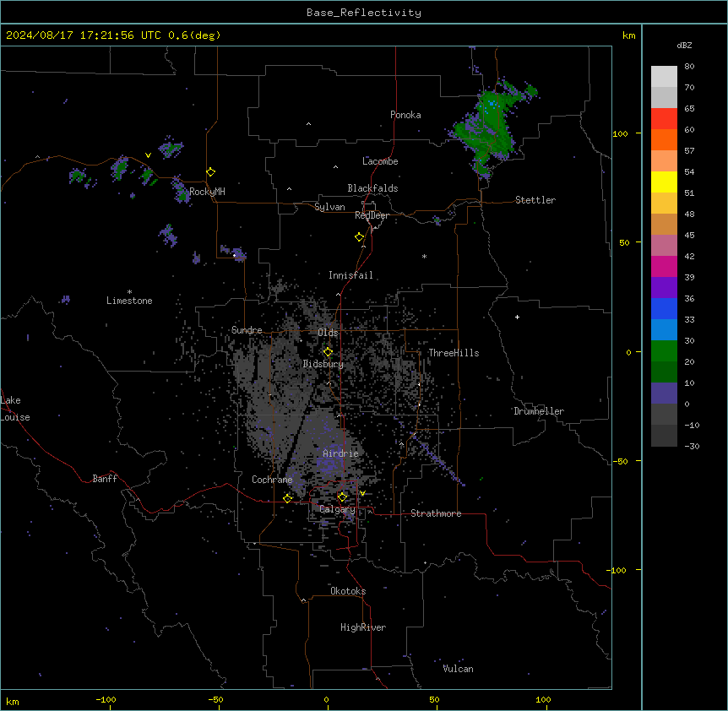Viewport: 728px width, 711px height.
Task: Select the RedDeer label
Action: tap(372, 215)
